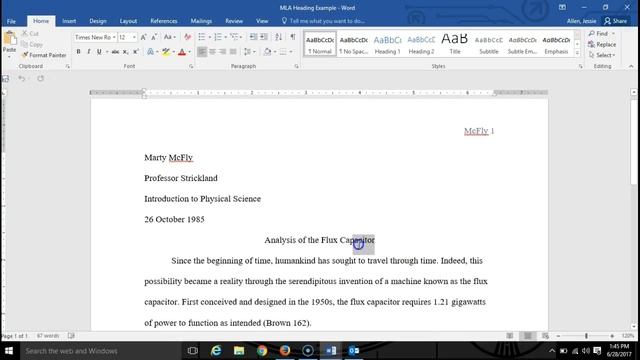Align text right
This screenshot has height=360, width=640.
(222, 52)
